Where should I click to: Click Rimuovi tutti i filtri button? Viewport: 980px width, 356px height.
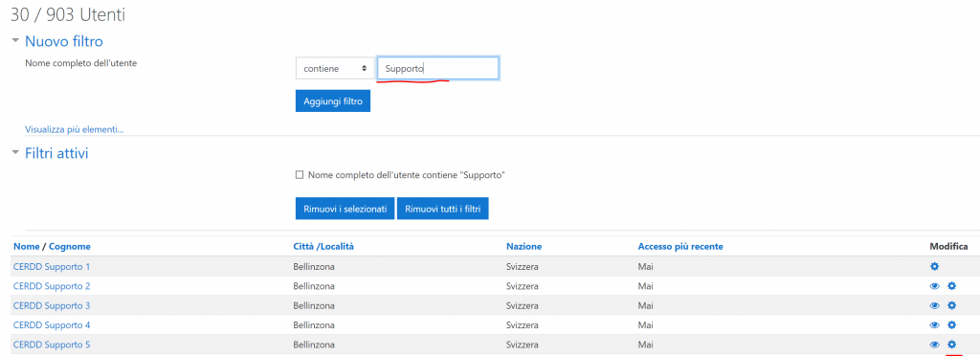[442, 209]
